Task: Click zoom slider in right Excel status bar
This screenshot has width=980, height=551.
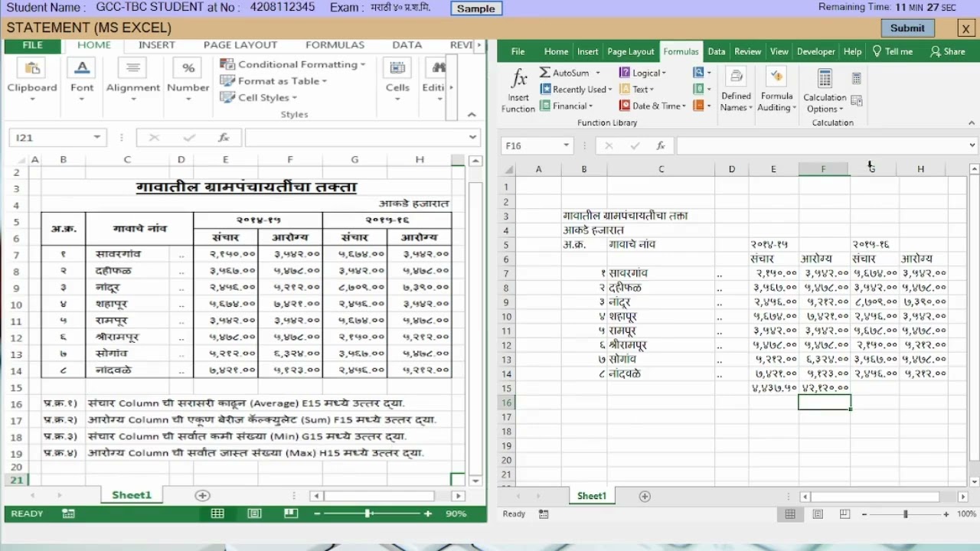Action: click(906, 514)
